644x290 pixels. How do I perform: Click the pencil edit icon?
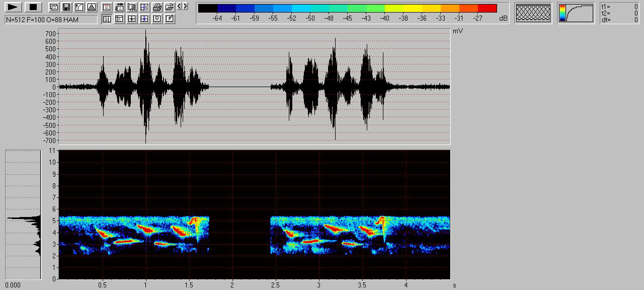(x=169, y=19)
